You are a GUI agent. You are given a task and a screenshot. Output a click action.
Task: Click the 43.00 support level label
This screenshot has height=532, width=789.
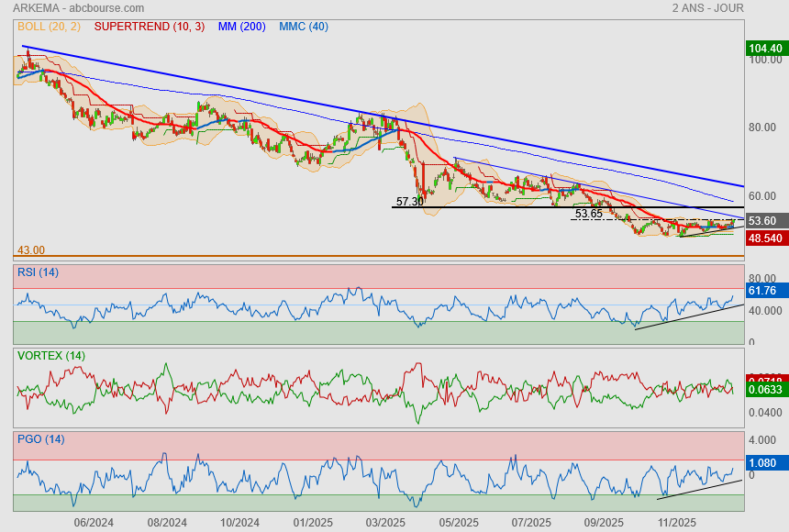pos(31,249)
